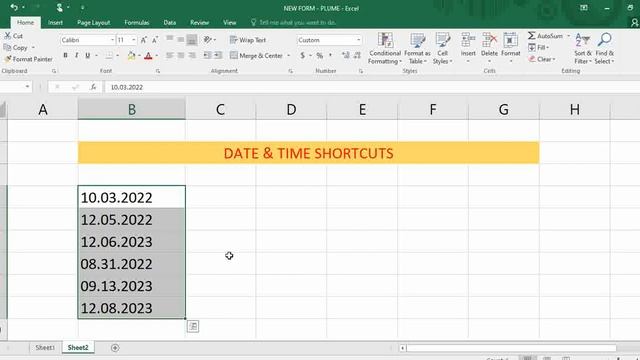
Task: Toggle Bold formatting
Action: (65, 56)
